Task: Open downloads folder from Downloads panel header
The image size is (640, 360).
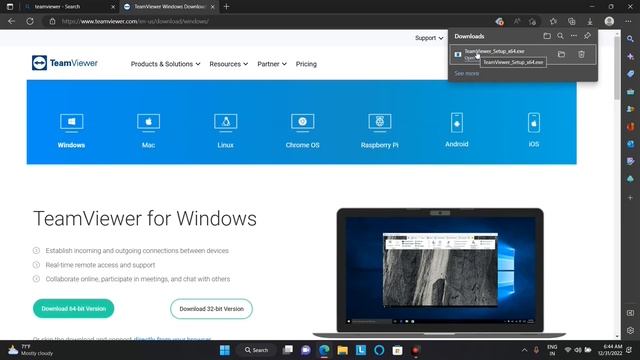Action: (547, 36)
